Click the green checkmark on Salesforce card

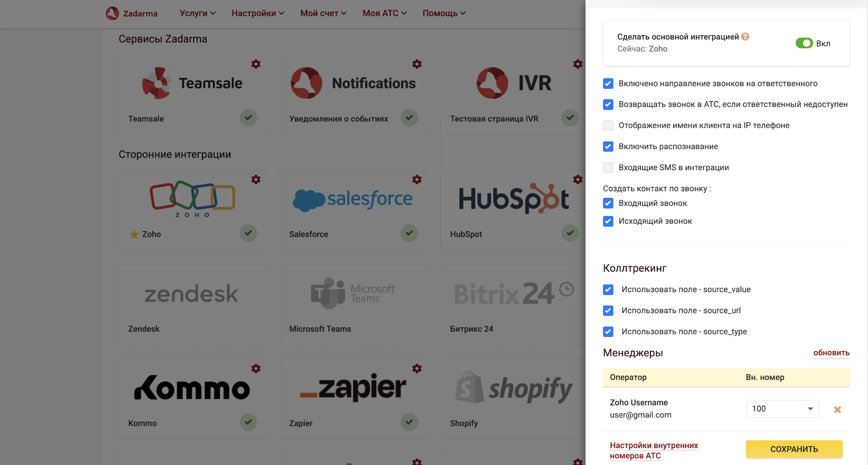coord(409,233)
